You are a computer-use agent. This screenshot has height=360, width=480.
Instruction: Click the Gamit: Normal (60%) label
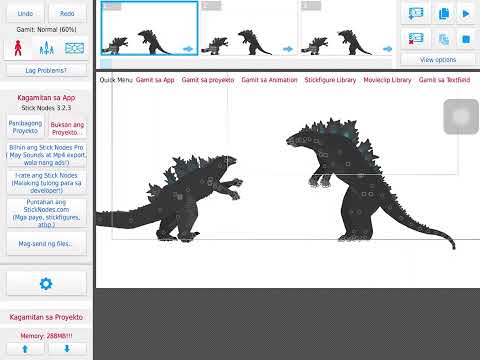pos(46,29)
